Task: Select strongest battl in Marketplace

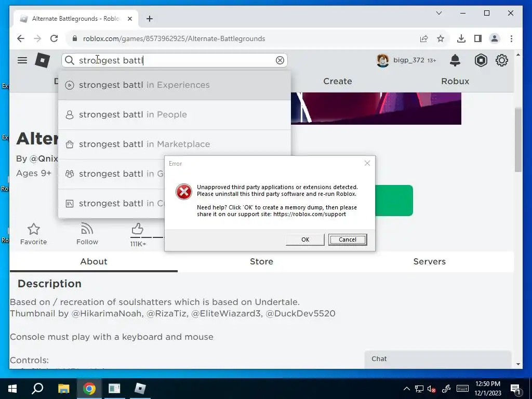Action: 175,144
